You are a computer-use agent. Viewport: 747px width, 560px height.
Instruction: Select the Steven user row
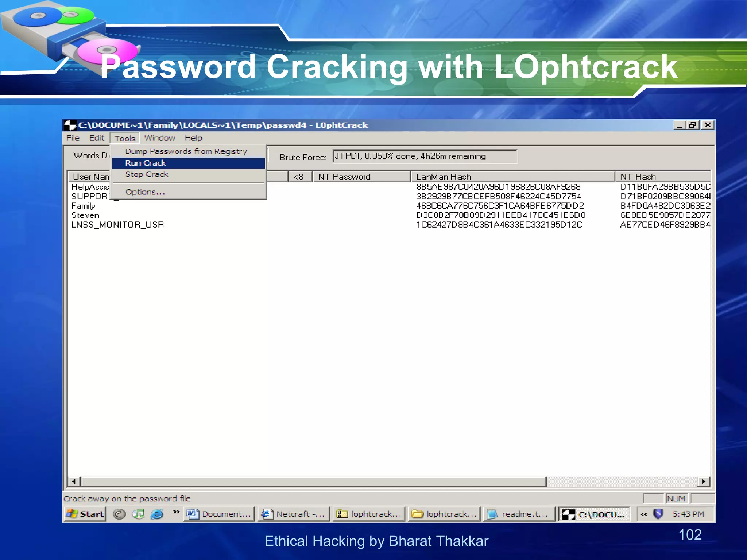pyautogui.click(x=85, y=215)
